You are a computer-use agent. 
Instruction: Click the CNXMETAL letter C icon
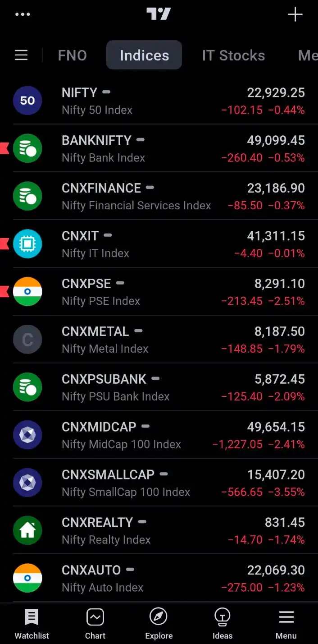point(27,340)
